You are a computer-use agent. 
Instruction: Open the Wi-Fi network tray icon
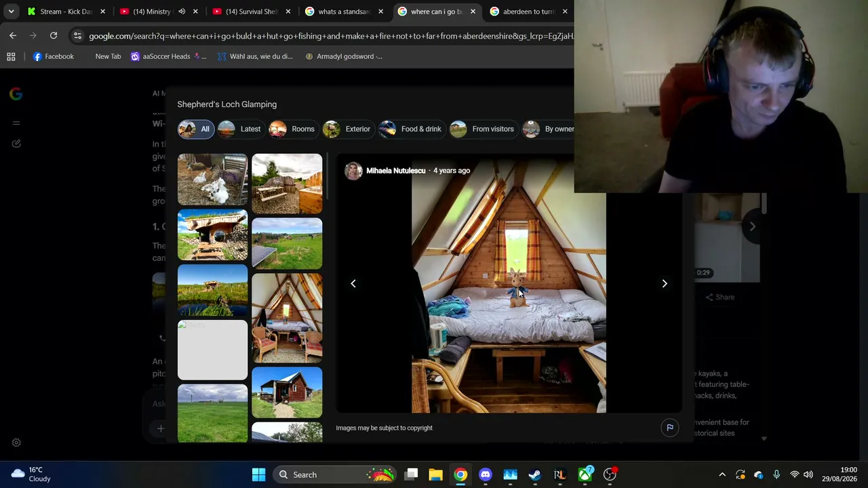(x=795, y=474)
